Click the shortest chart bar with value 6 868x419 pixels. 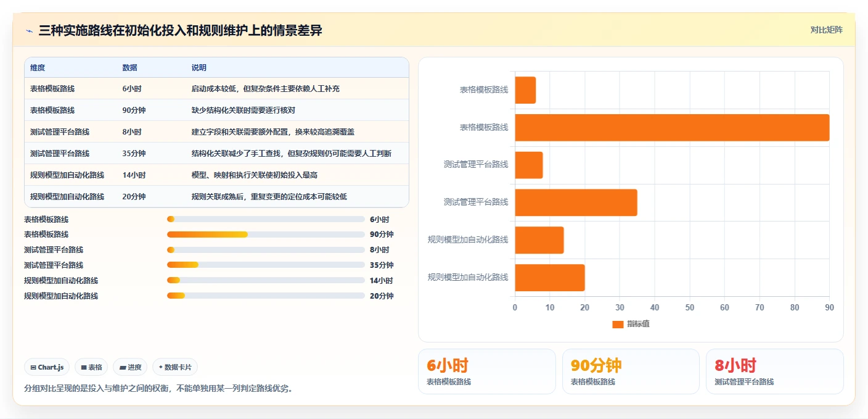[525, 90]
